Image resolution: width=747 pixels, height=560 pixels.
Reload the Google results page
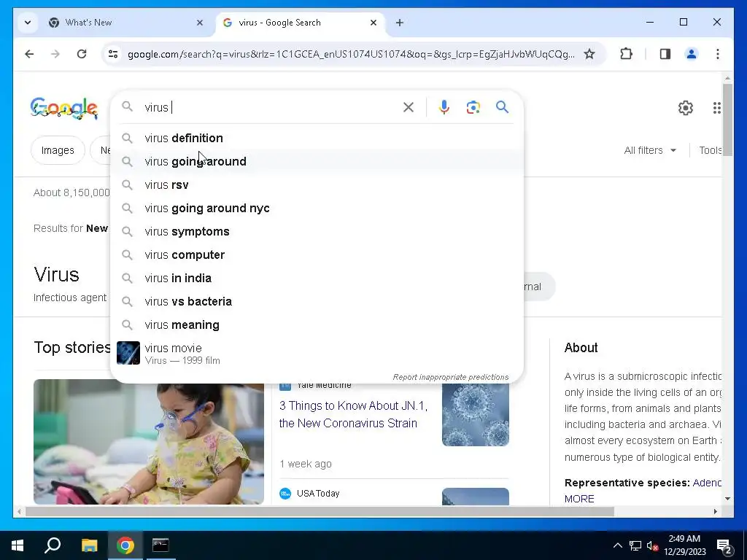[82, 54]
